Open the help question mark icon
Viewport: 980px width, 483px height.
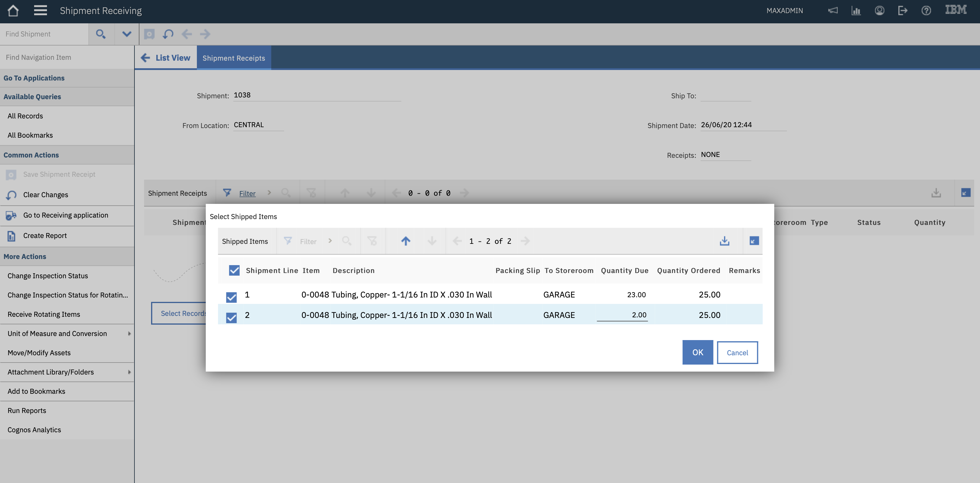tap(926, 11)
